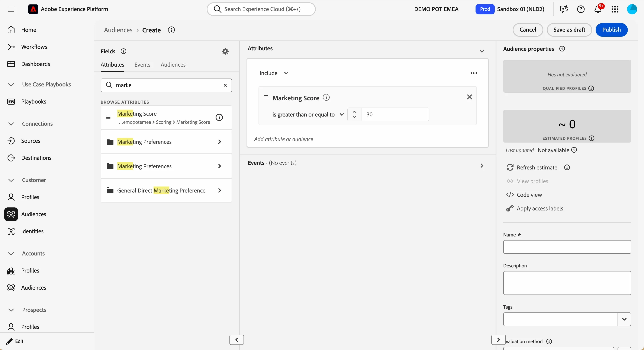Screen dimensions: 644x350
Task: Click Save as draft
Action: (569, 30)
